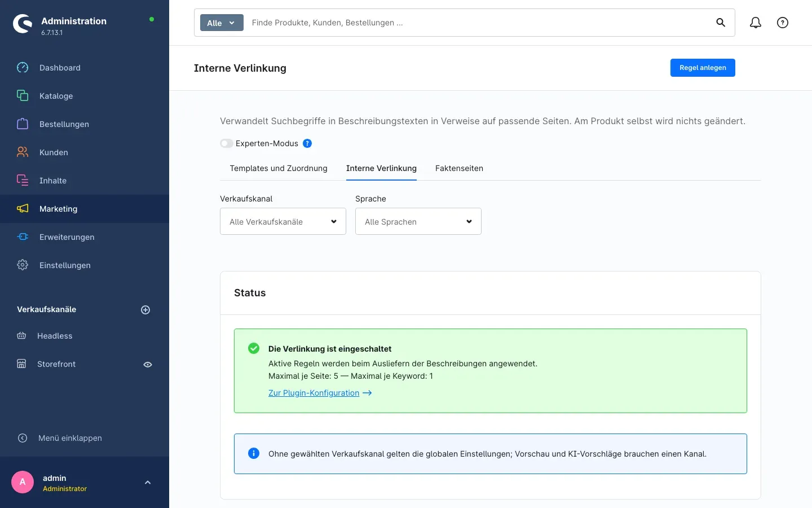This screenshot has height=508, width=812.
Task: Click the Erweiterungen plug icon
Action: [x=23, y=237]
